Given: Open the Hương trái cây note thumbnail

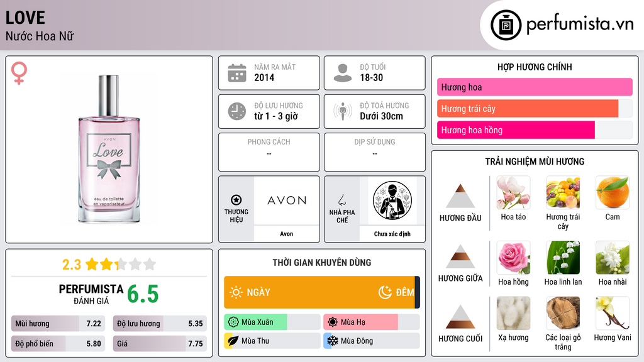Looking at the screenshot, I should (x=563, y=192).
